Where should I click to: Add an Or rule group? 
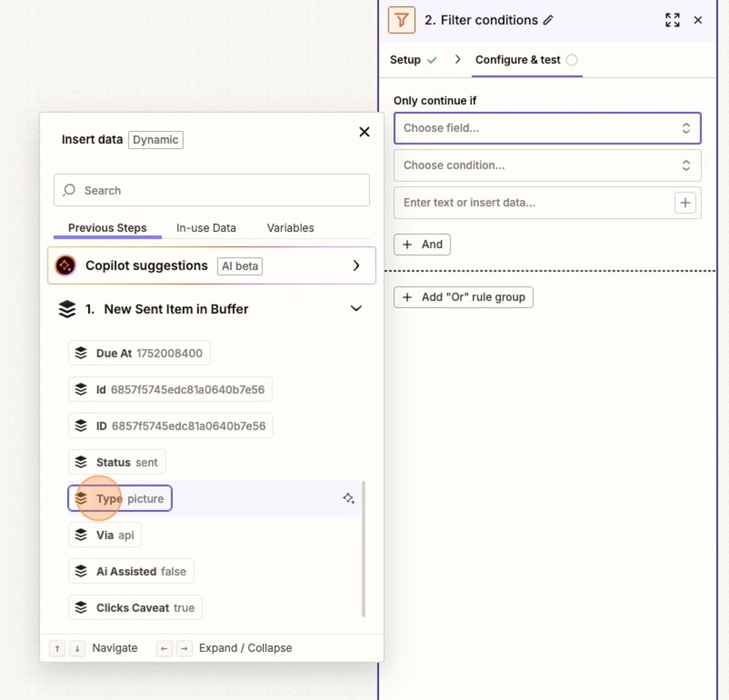463,297
